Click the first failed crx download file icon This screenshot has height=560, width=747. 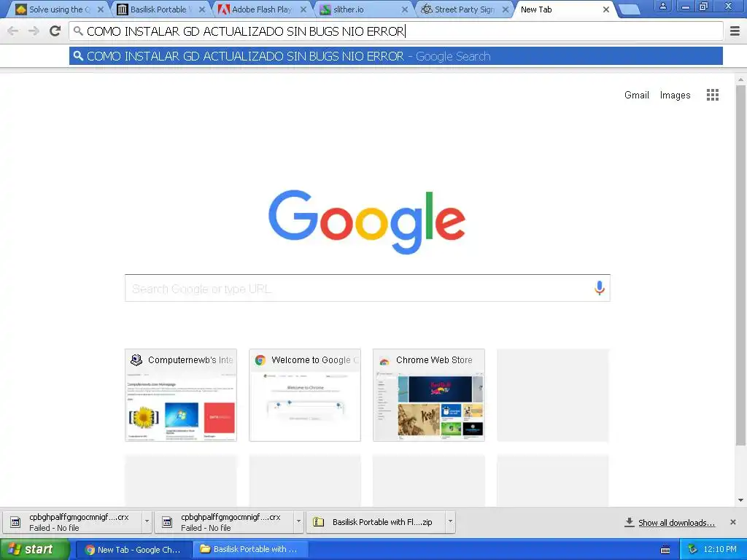pos(15,522)
